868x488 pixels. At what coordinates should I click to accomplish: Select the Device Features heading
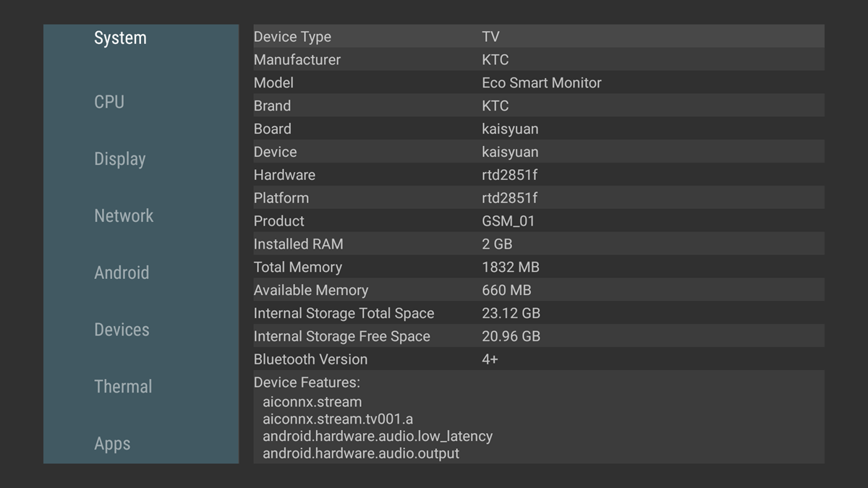(x=307, y=383)
